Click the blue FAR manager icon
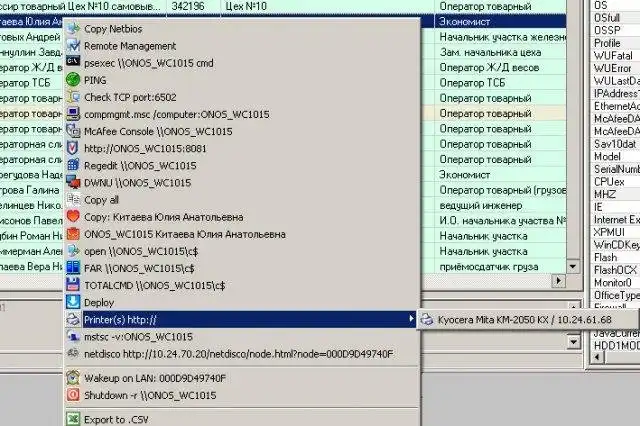Viewport: 640px width, 426px height. point(73,268)
